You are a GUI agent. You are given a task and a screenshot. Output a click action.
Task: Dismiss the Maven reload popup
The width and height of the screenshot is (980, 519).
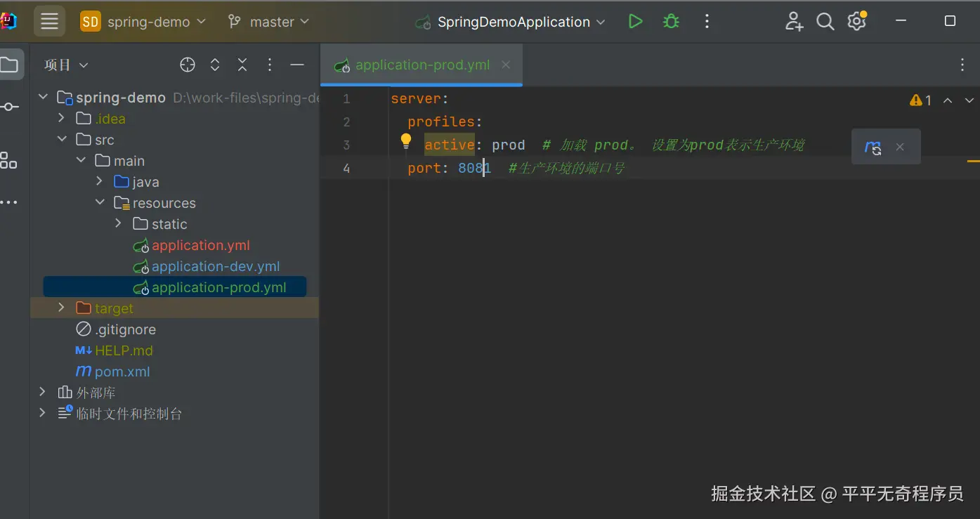pos(900,147)
